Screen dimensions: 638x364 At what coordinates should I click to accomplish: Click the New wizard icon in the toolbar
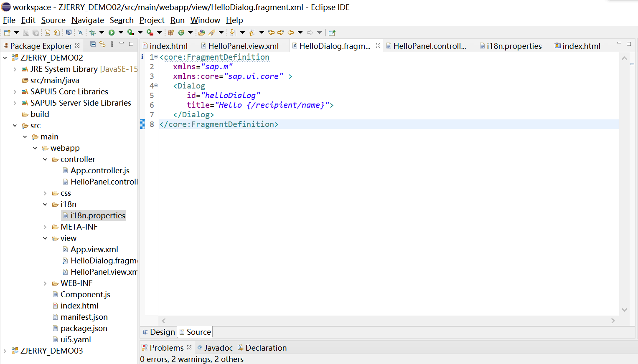coord(7,32)
